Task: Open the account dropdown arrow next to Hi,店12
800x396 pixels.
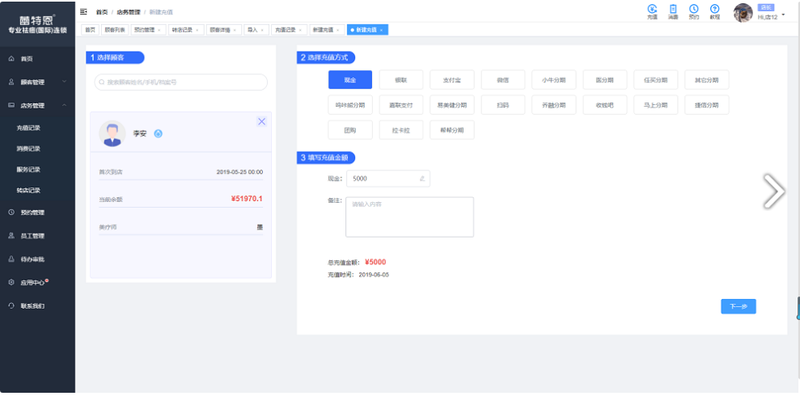Action: (783, 14)
